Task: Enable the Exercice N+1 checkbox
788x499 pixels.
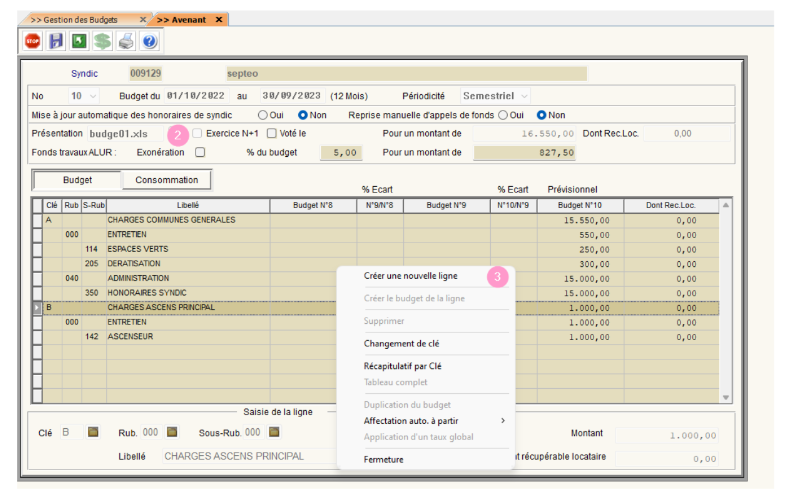Action: [198, 133]
